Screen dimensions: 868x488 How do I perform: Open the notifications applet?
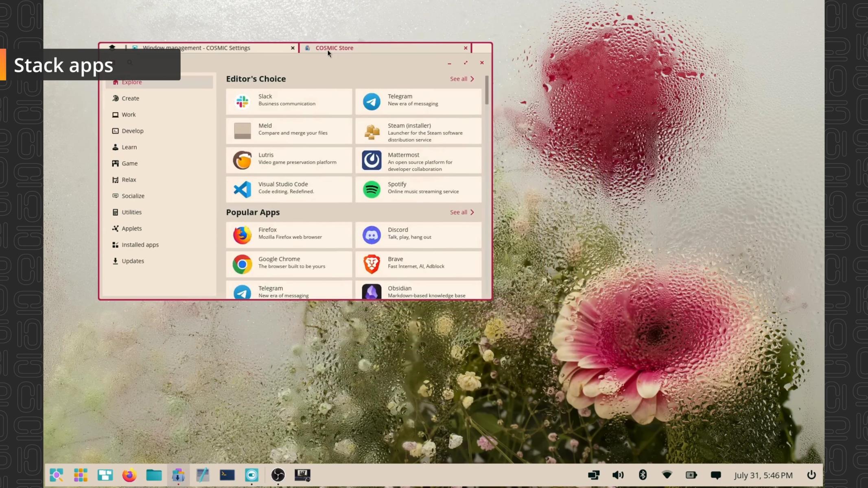coord(716,475)
